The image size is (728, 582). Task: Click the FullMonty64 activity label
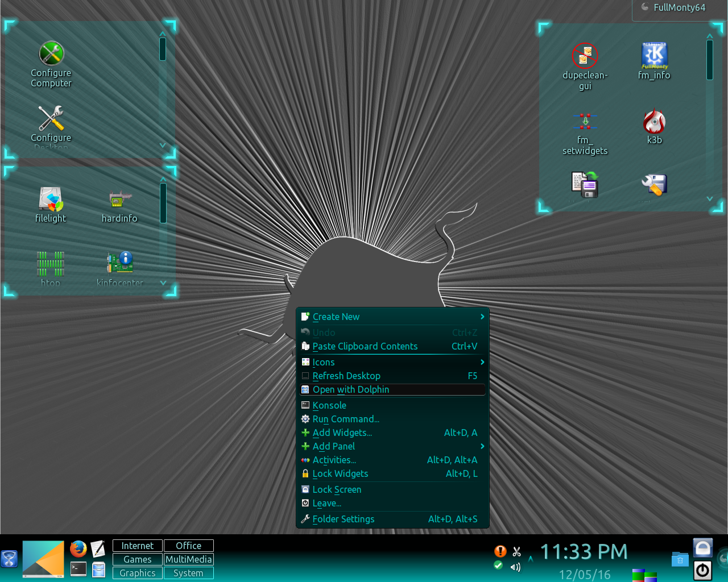[x=679, y=7]
